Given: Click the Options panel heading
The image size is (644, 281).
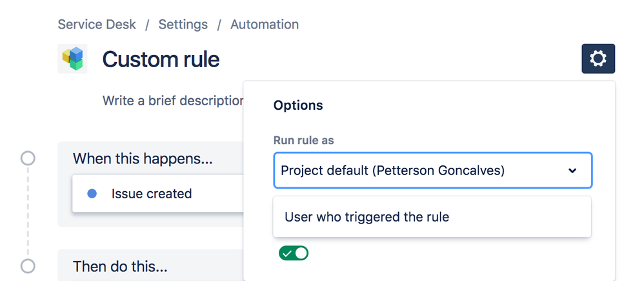Looking at the screenshot, I should pyautogui.click(x=298, y=105).
